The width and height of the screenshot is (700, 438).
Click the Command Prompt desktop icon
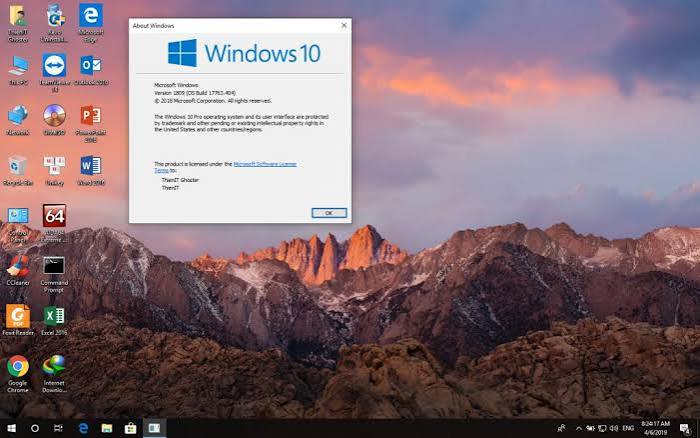click(x=54, y=274)
